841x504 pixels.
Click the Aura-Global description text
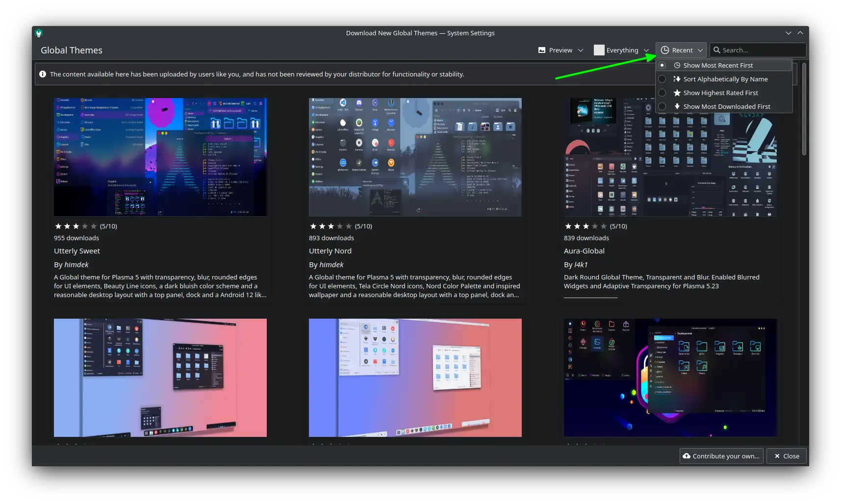click(662, 281)
